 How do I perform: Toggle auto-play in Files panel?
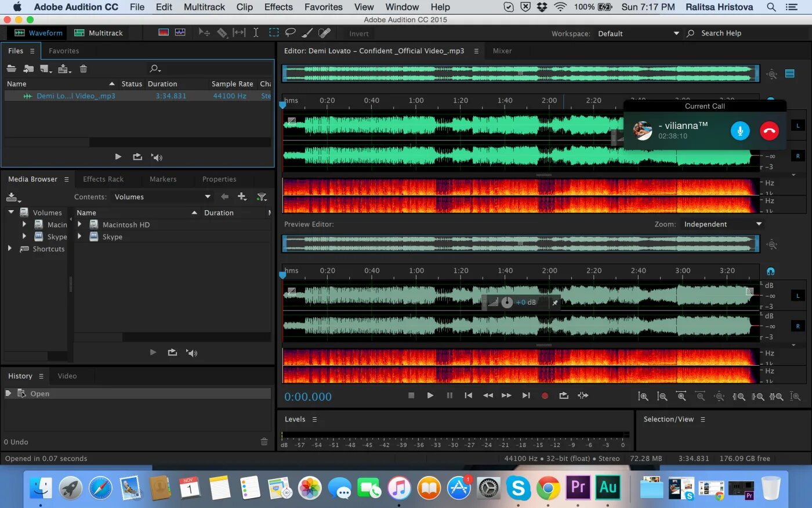click(x=157, y=157)
